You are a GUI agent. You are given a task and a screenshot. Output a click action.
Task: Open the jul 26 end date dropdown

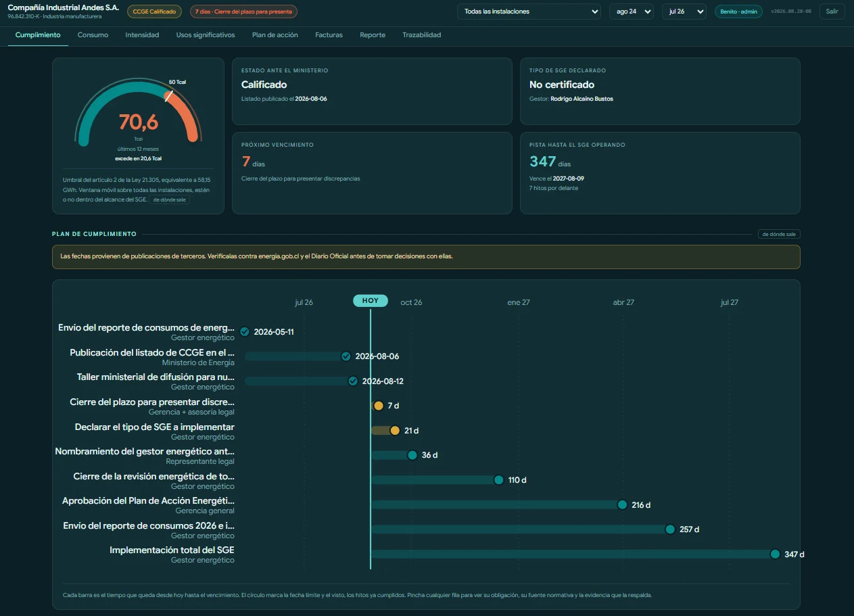click(684, 11)
